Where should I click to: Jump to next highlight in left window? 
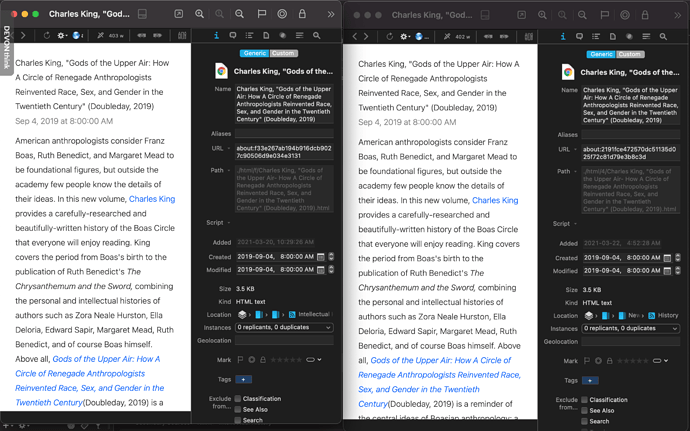[x=157, y=36]
